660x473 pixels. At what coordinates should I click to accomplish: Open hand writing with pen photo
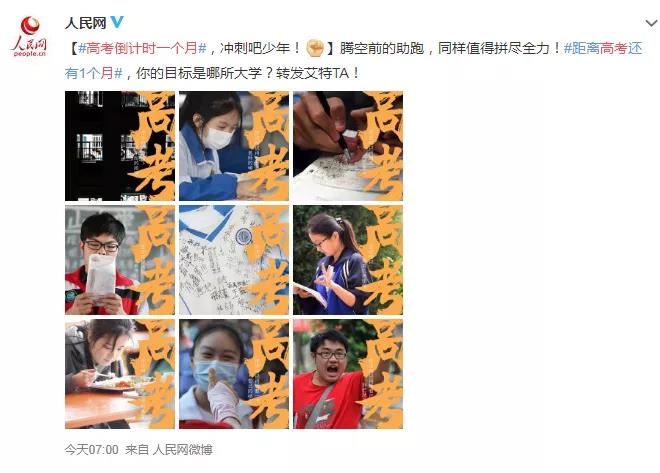348,146
